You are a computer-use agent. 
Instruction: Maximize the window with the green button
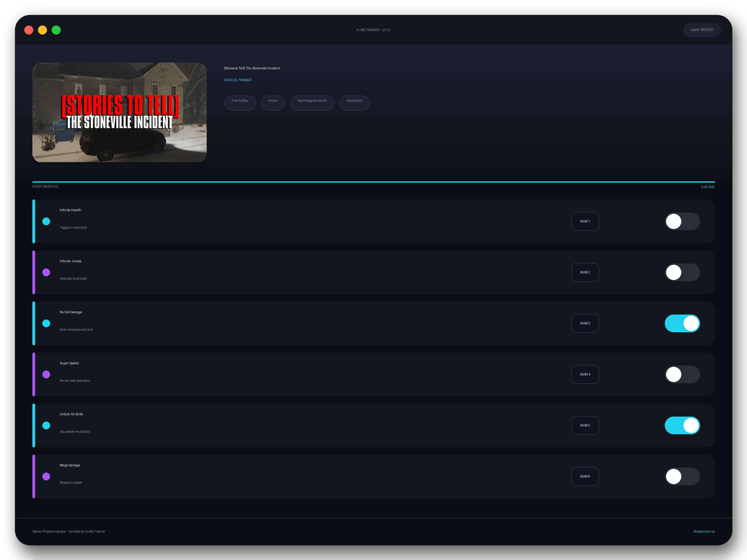pyautogui.click(x=56, y=30)
